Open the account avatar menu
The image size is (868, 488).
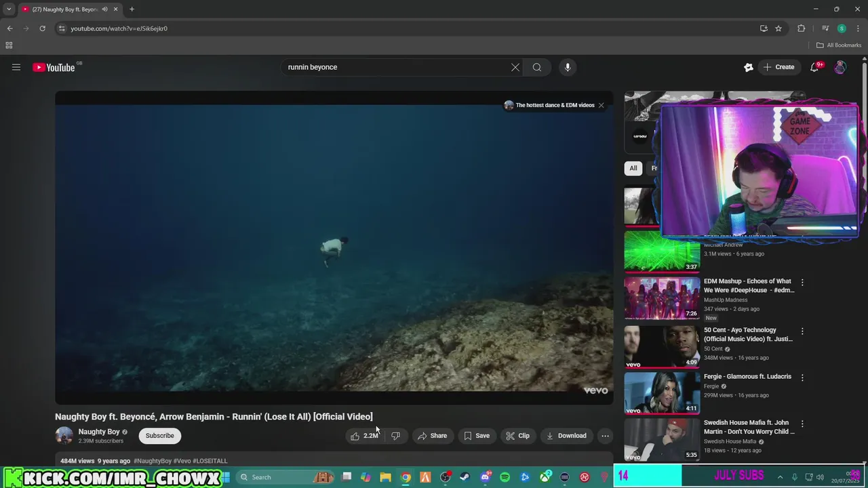pyautogui.click(x=840, y=67)
